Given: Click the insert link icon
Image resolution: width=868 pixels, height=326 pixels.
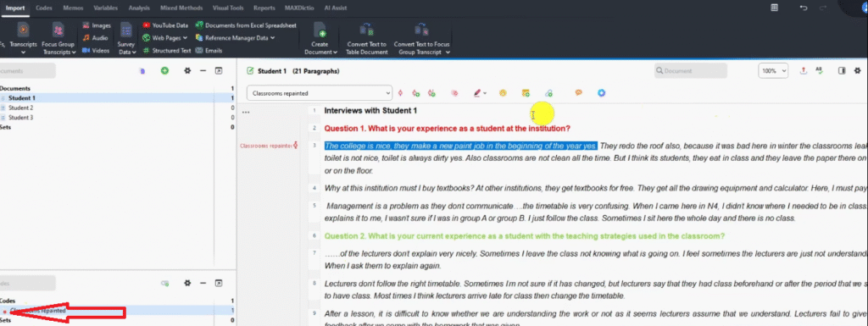Looking at the screenshot, I should coord(548,93).
